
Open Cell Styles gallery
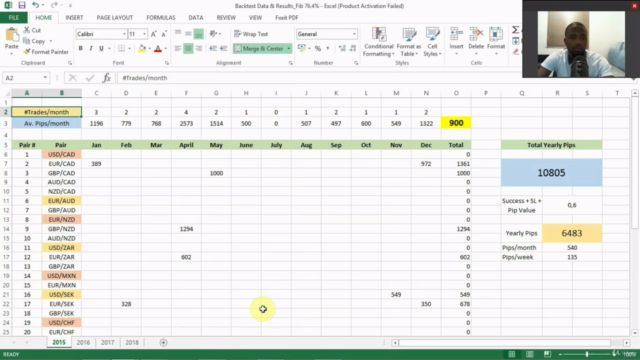(432, 42)
